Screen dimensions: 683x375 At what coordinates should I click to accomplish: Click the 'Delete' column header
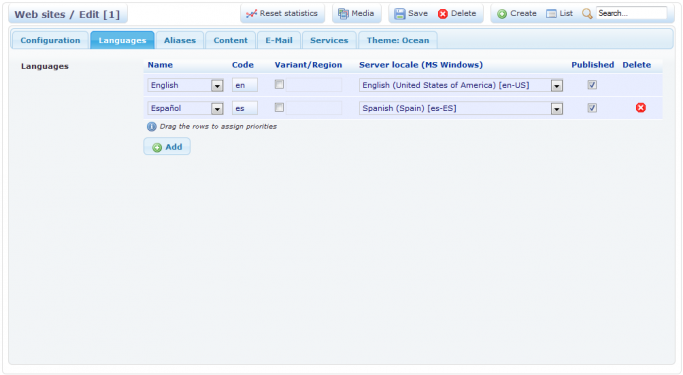[x=636, y=65]
